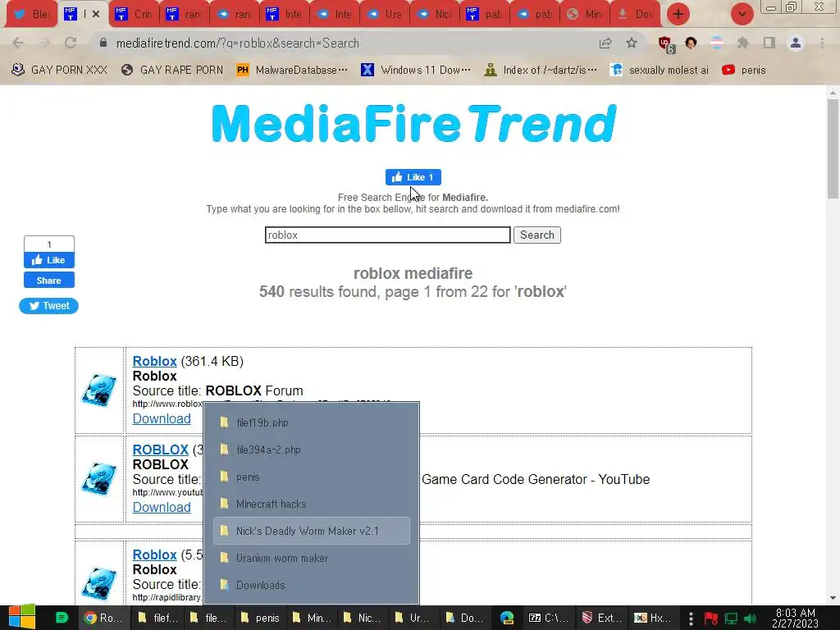Viewport: 840px width, 630px height.
Task: Click Download under the ROBLOX YouTube result
Action: click(162, 507)
